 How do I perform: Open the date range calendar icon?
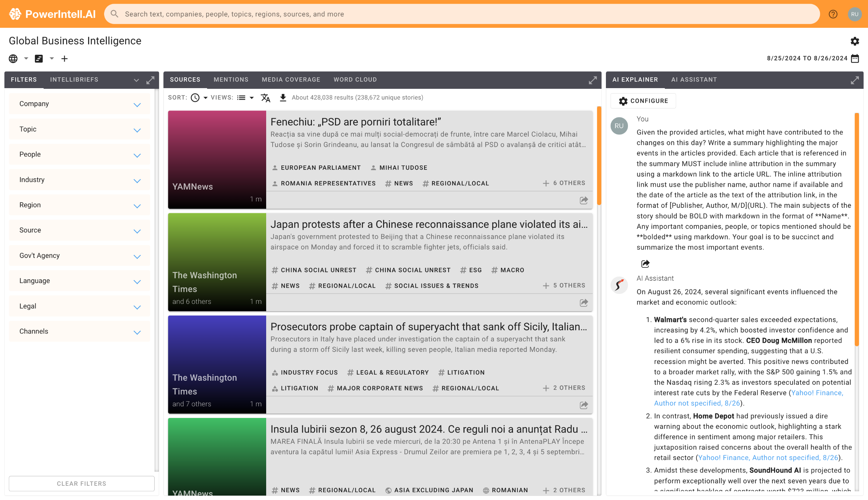click(x=855, y=58)
